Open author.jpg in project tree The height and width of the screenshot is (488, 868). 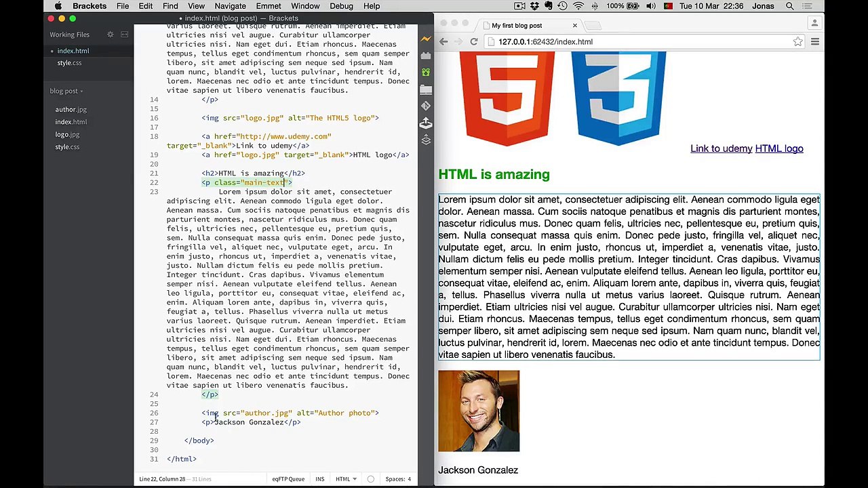71,110
